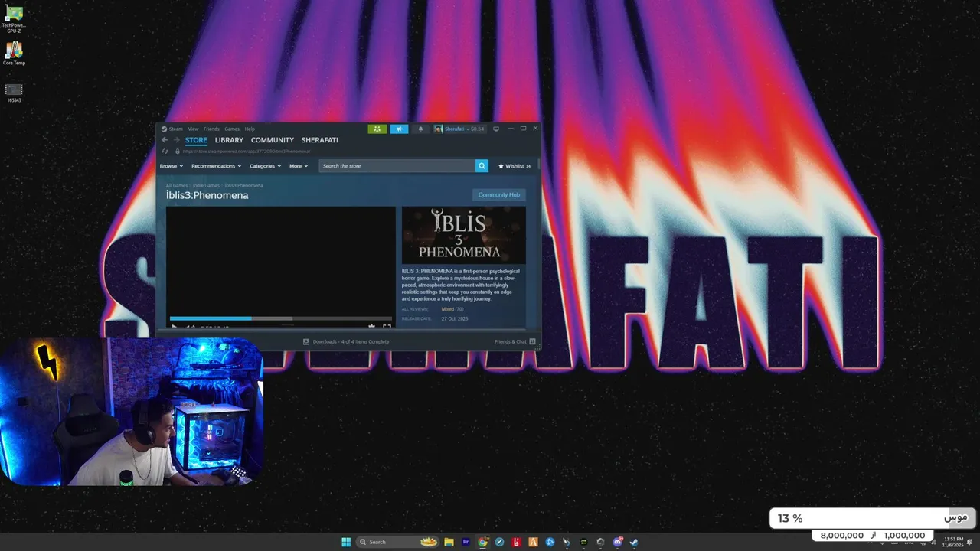980x551 pixels.
Task: Click the Mixed reviews summary link
Action: [452, 309]
